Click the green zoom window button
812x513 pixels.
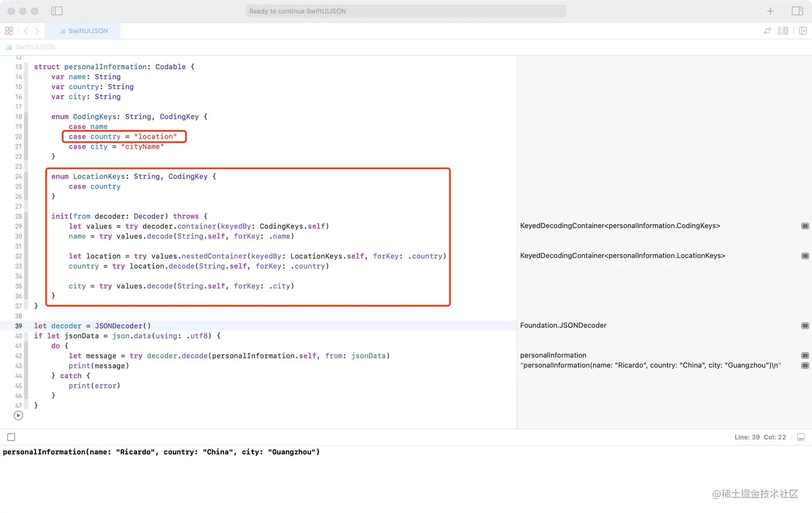pos(34,11)
